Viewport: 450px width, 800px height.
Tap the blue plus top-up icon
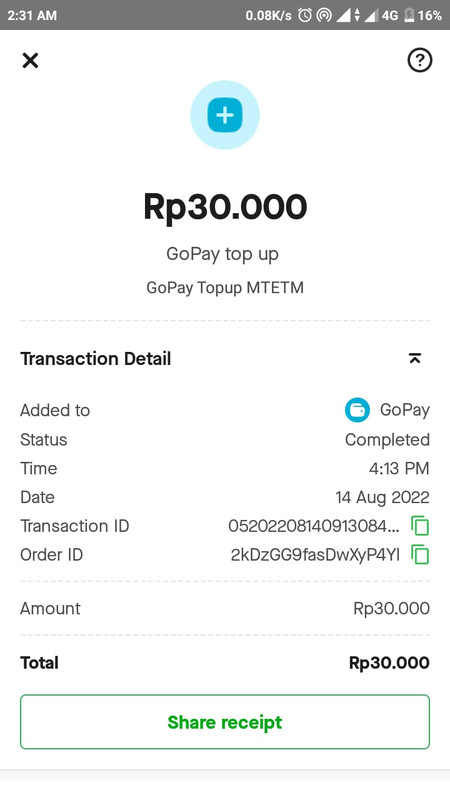pyautogui.click(x=224, y=115)
